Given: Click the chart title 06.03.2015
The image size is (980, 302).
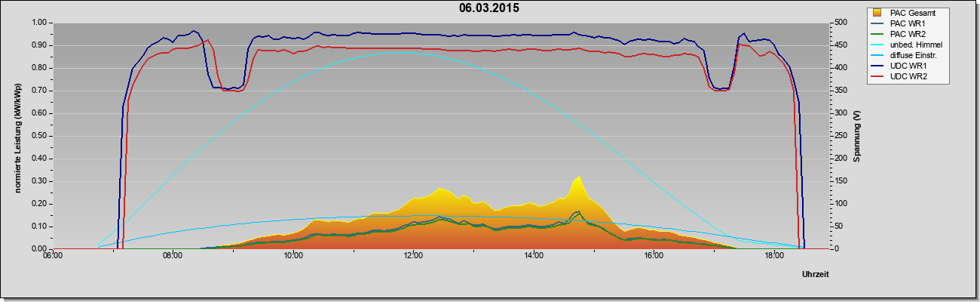Looking at the screenshot, I should (488, 8).
